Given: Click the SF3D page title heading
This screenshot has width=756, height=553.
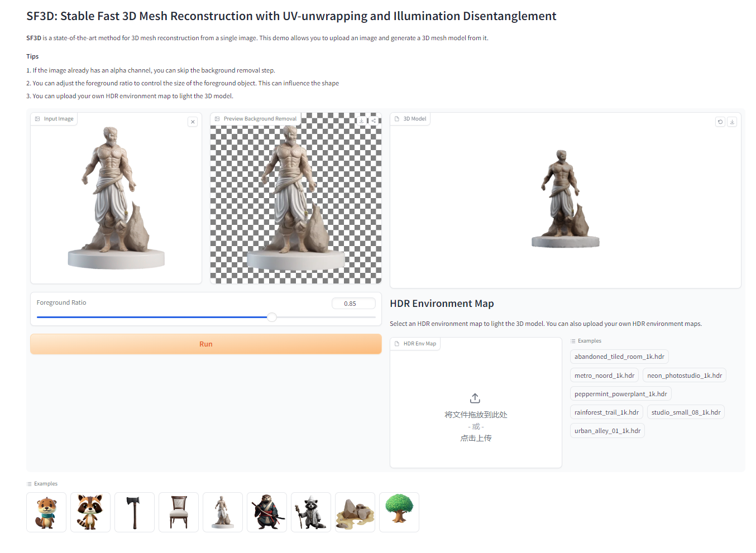Looking at the screenshot, I should pos(291,16).
